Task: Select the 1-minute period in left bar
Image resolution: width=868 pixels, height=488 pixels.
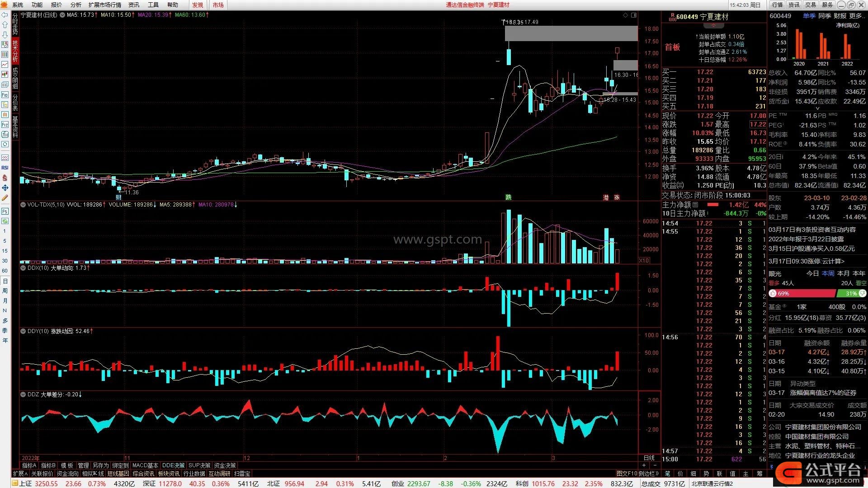Action: 5,231
